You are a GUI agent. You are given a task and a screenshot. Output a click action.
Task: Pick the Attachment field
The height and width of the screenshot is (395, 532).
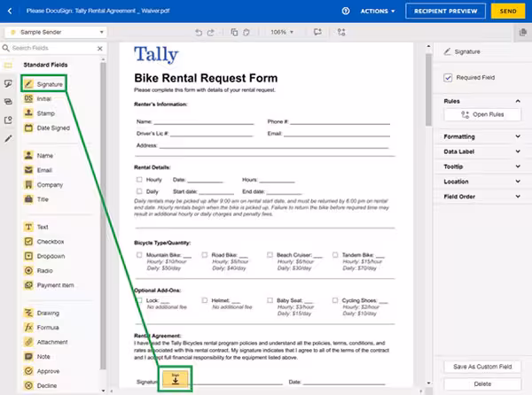coord(46,342)
